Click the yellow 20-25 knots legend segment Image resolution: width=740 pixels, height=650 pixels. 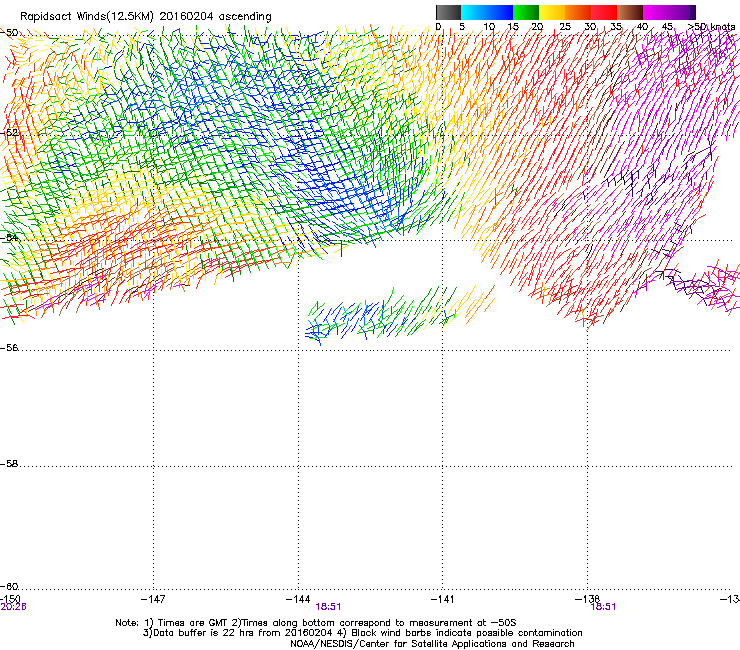coord(552,12)
